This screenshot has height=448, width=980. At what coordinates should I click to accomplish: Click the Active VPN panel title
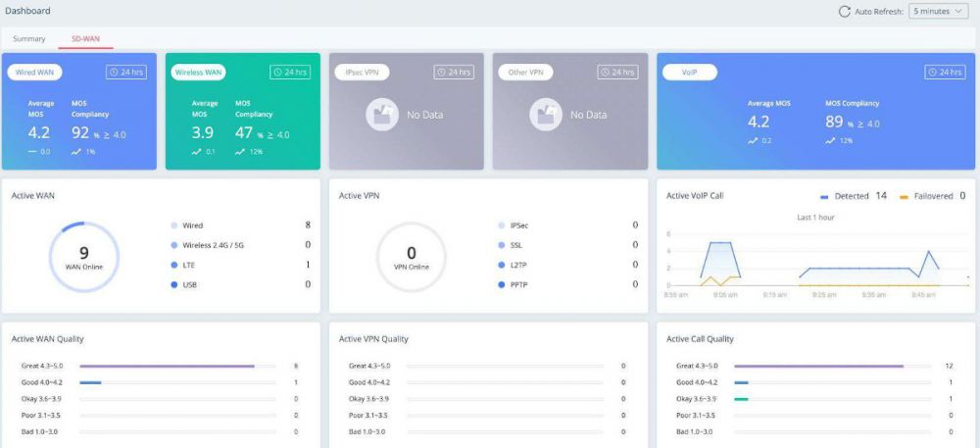[360, 195]
